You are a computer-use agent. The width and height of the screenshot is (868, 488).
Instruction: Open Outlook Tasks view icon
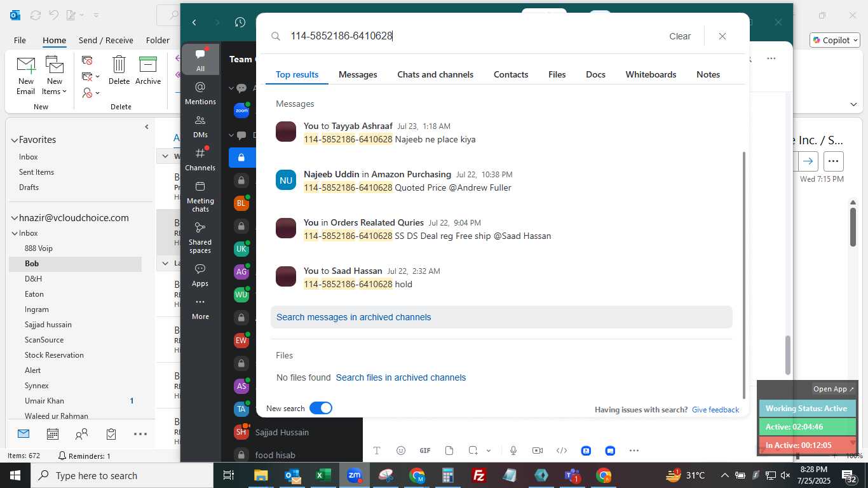click(x=111, y=434)
